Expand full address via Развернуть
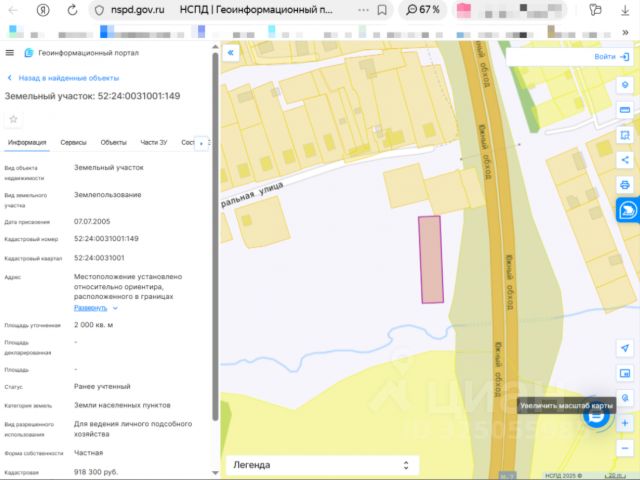Screen dimensions: 640x480 pyautogui.click(x=95, y=308)
